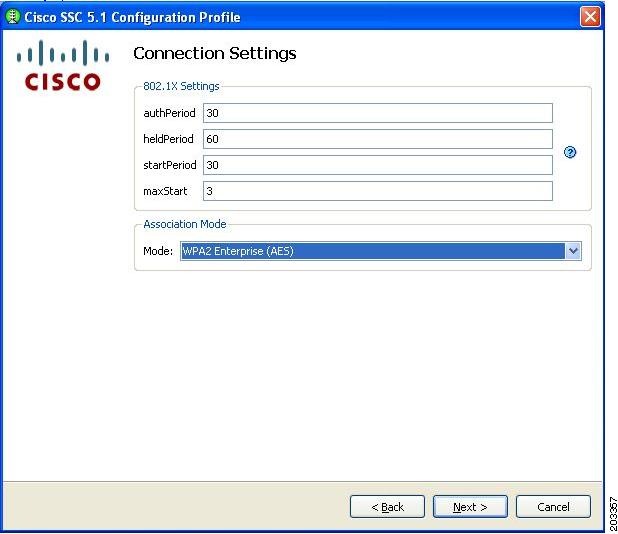Cancel the configuration wizard
This screenshot has width=618, height=534.
(x=553, y=507)
